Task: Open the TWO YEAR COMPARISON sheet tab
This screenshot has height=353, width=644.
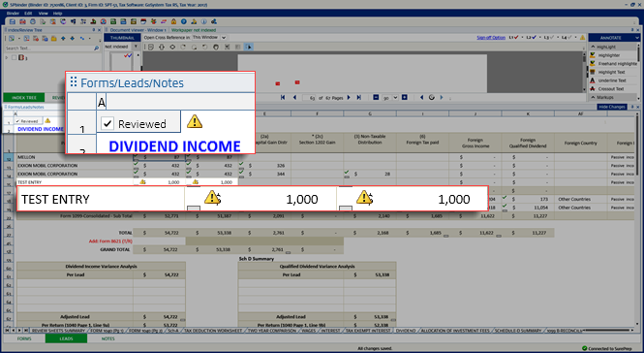Action: tap(272, 331)
